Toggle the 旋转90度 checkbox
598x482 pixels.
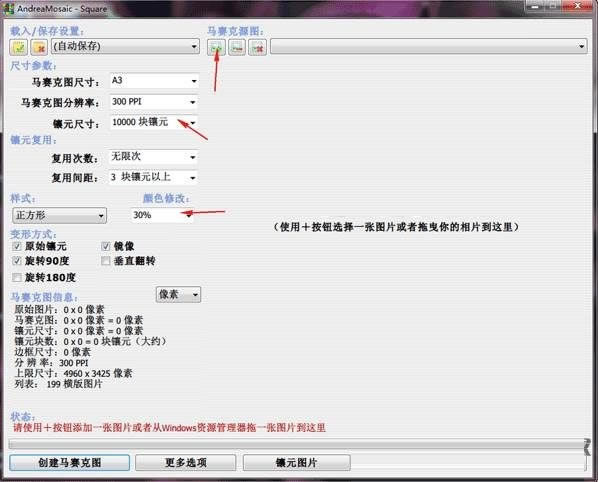16,261
